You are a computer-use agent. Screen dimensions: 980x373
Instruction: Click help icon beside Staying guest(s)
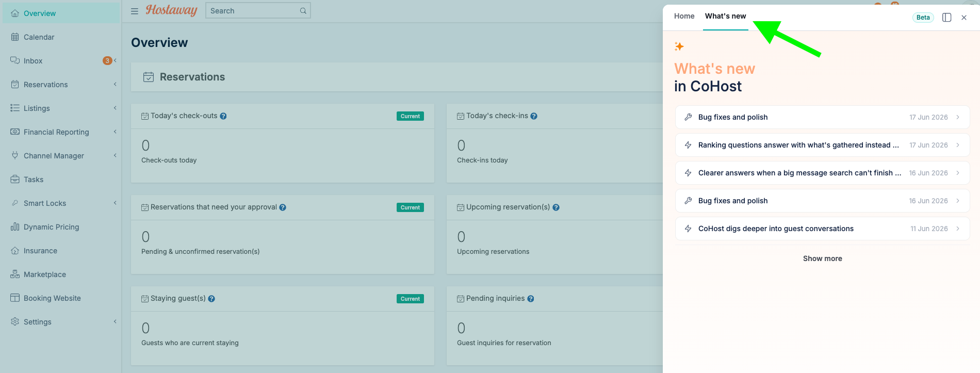point(211,299)
